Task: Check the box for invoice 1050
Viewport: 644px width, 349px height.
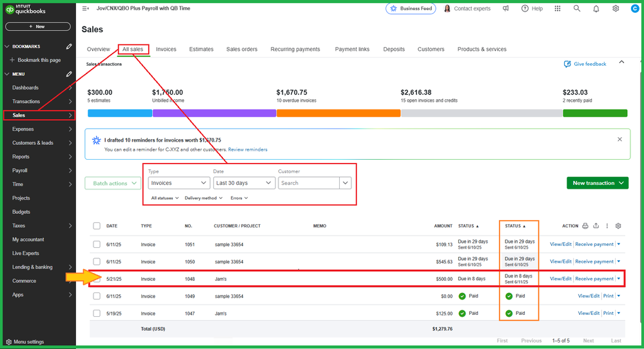Action: (x=97, y=261)
